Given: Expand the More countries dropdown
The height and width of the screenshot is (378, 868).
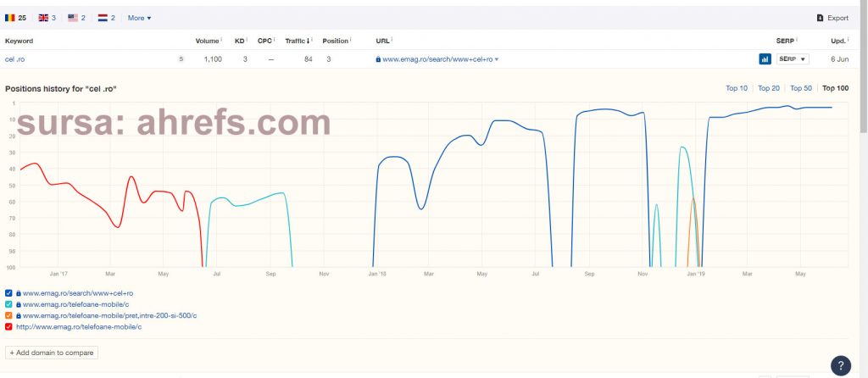Looking at the screenshot, I should pos(139,17).
